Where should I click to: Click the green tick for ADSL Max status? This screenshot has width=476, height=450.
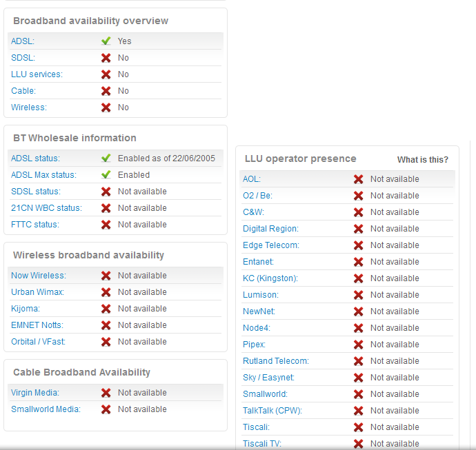(106, 174)
